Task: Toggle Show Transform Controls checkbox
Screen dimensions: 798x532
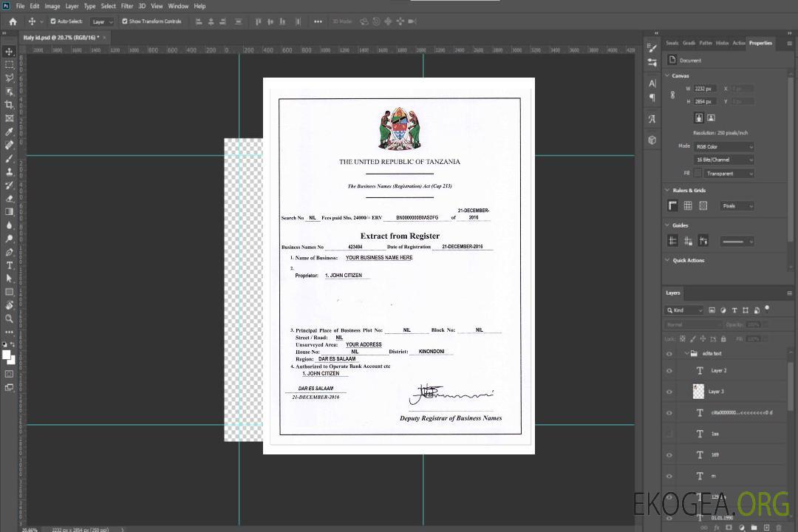Action: tap(125, 21)
